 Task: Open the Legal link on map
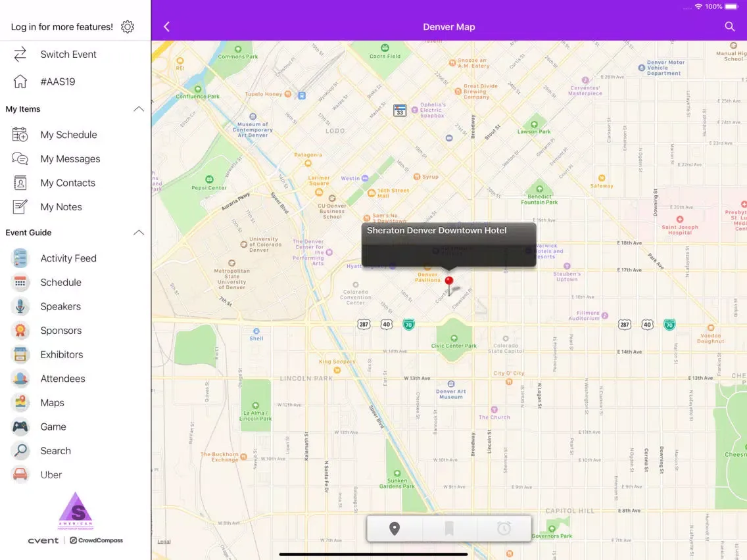pyautogui.click(x=164, y=542)
